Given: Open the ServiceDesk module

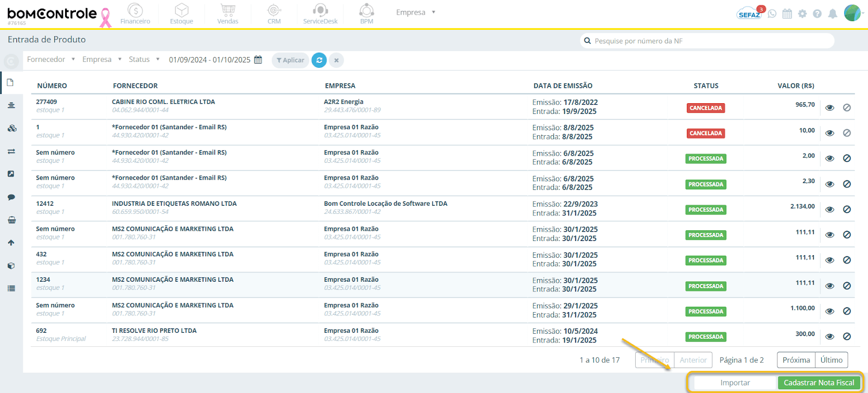Looking at the screenshot, I should point(320,14).
